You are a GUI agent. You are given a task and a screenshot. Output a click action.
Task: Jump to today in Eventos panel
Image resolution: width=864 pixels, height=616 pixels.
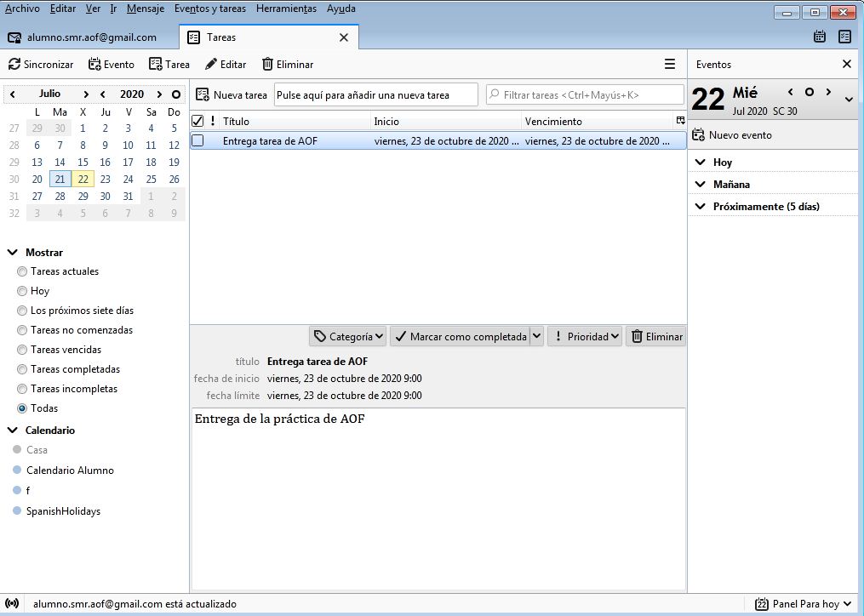(809, 92)
